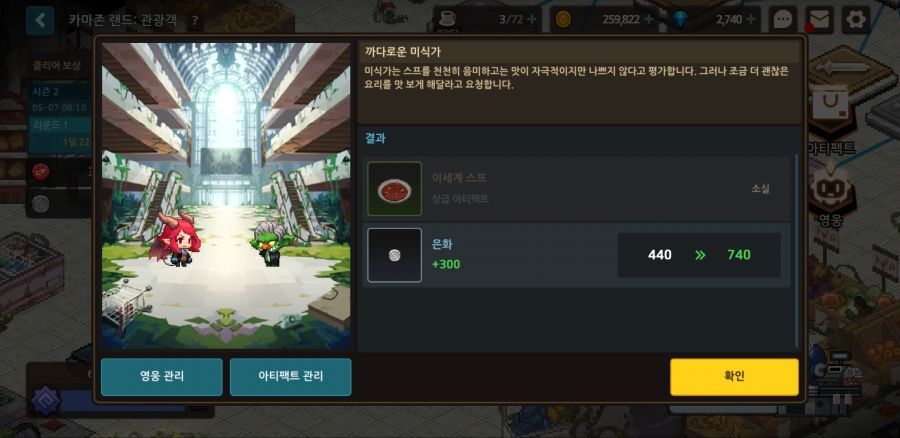Screen dimensions: 900x438
Task: Confirm with the yellow 확인 button
Action: point(734,377)
